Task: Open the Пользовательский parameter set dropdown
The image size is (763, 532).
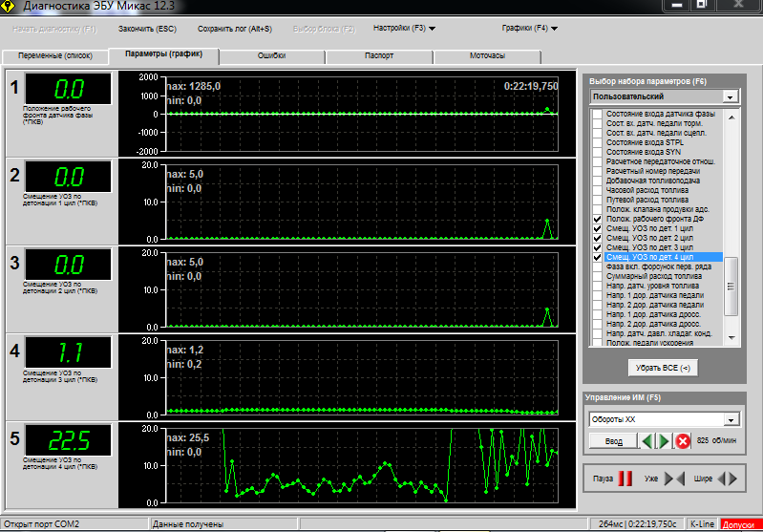Action: [x=730, y=96]
